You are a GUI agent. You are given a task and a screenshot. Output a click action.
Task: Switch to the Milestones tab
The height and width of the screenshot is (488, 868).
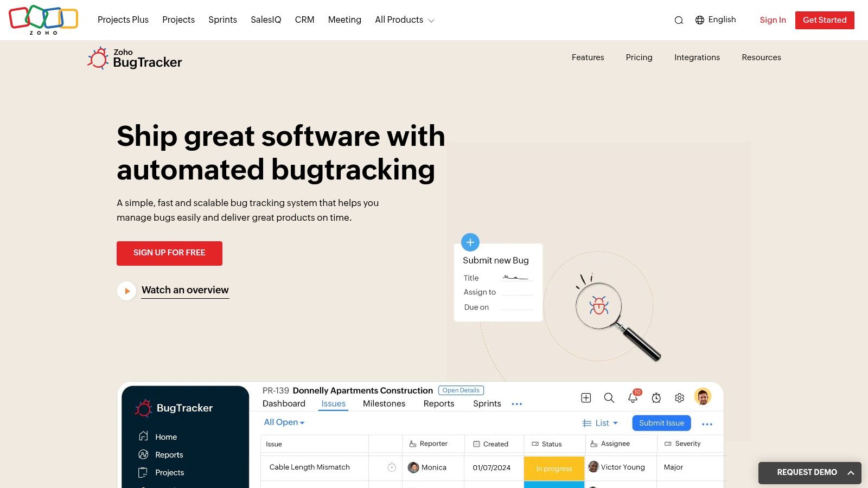(x=384, y=403)
